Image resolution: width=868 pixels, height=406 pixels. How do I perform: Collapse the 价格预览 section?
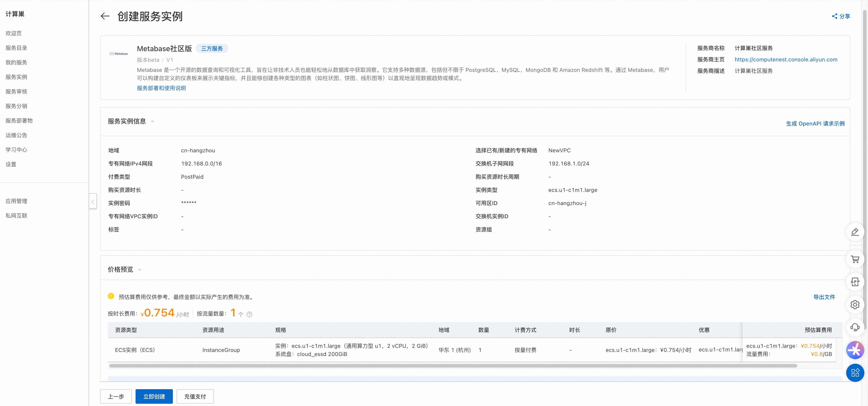[139, 270]
